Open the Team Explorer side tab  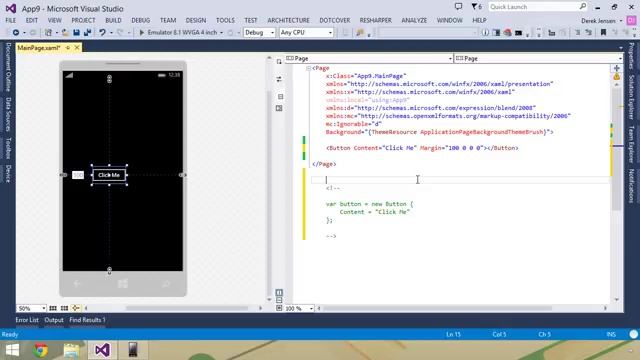(x=631, y=144)
